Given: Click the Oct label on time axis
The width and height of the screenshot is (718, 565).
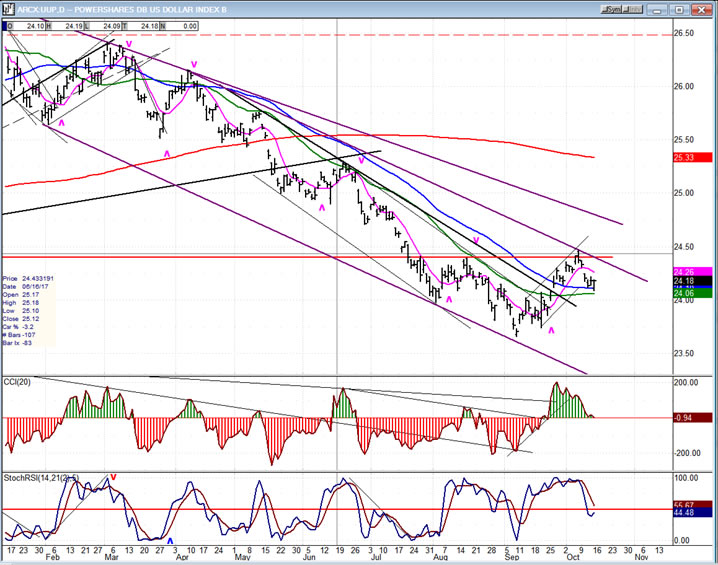Looking at the screenshot, I should coord(573,557).
